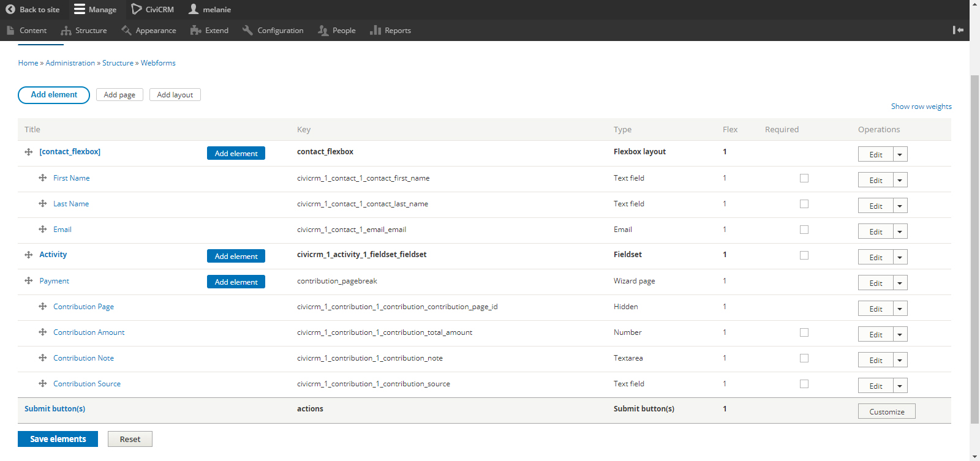Viewport: 980px width, 461px height.
Task: Toggle Required checkbox for Contribution Source
Action: click(x=804, y=384)
